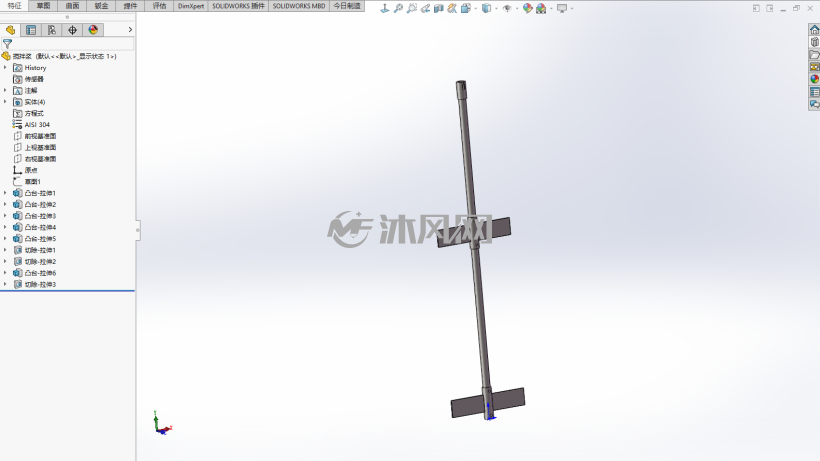
Task: Select the 传感器 sensors item
Action: click(28, 79)
